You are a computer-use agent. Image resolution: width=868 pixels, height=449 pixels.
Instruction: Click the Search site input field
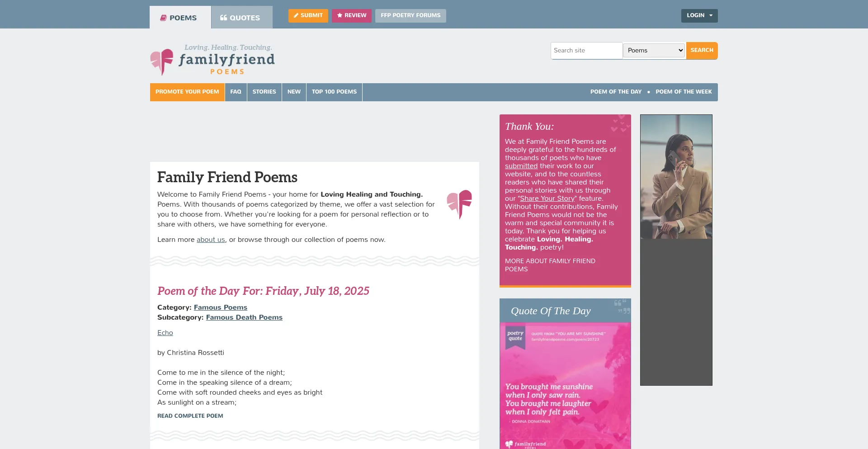coord(586,51)
